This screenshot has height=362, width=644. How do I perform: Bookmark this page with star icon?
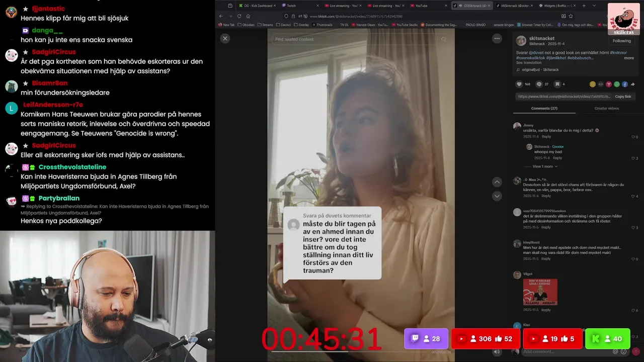[x=571, y=16]
